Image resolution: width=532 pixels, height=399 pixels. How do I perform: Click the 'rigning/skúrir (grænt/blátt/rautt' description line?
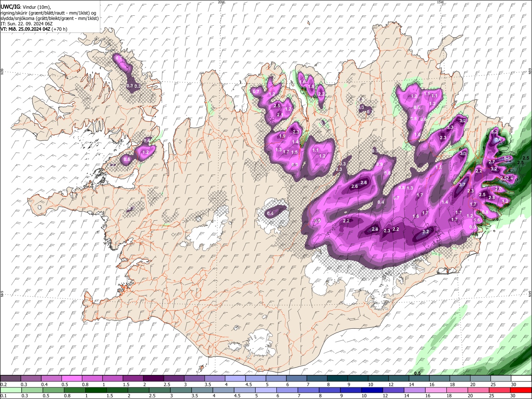[48, 13]
